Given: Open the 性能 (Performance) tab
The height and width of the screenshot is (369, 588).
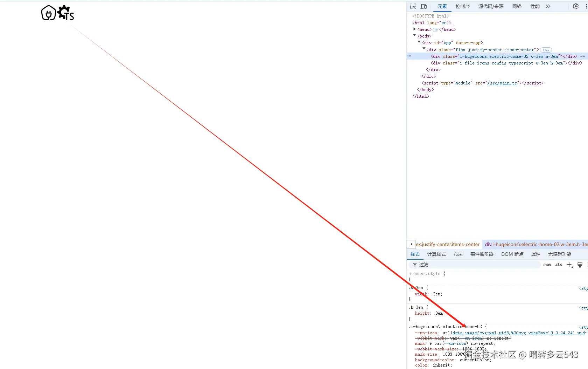Looking at the screenshot, I should [535, 6].
